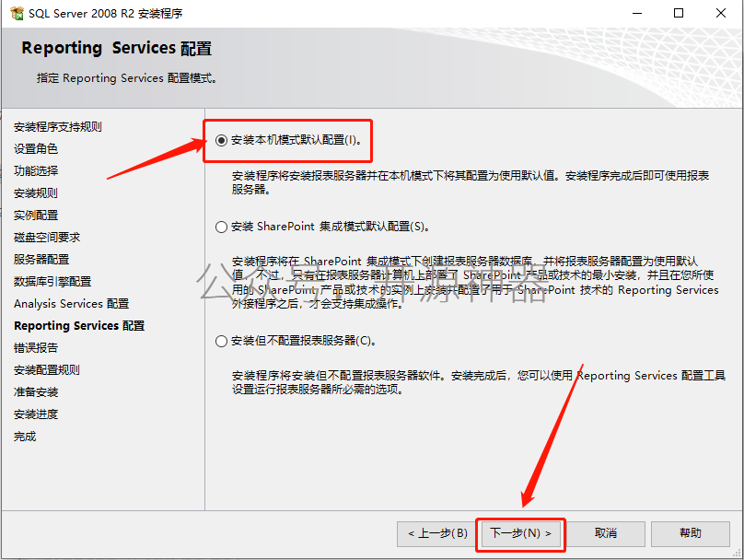Select the 准备安装 step in sidebar
Viewport: 744px width, 560px height.
click(x=36, y=392)
